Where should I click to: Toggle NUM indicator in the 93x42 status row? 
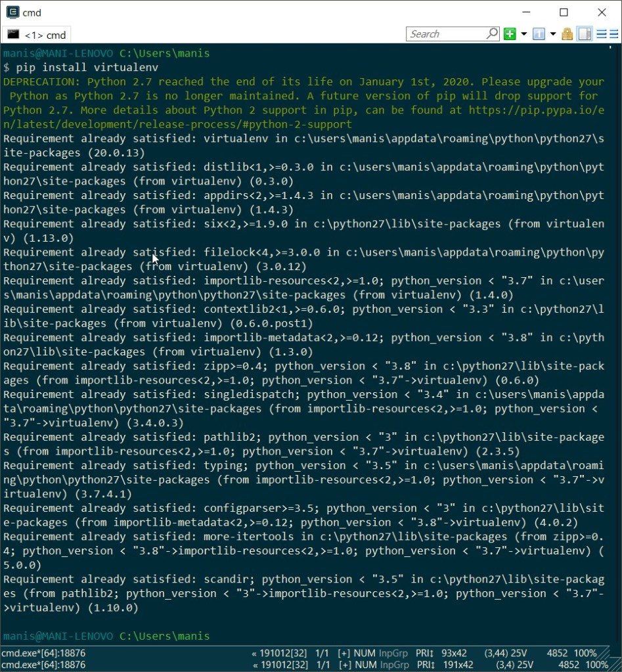[365, 654]
